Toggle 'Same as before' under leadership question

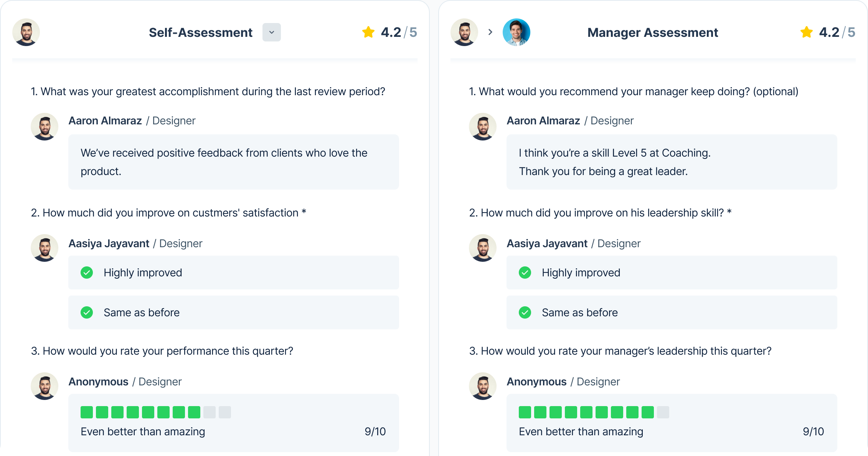click(672, 312)
